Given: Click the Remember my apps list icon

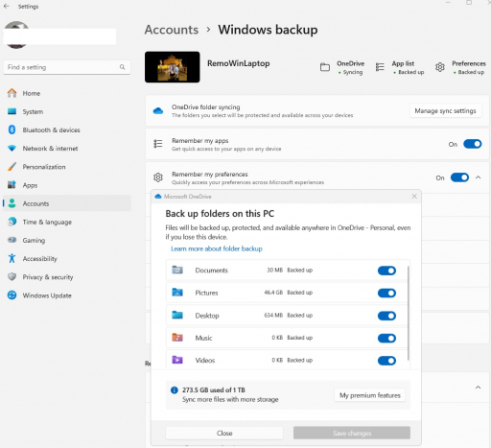Looking at the screenshot, I should point(158,144).
